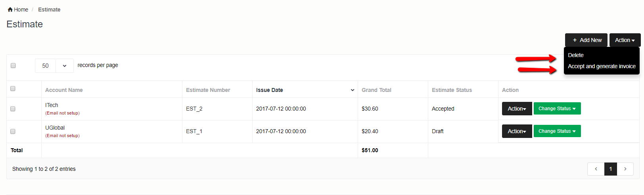
Task: Select the UGlobal row checkbox
Action: [13, 131]
